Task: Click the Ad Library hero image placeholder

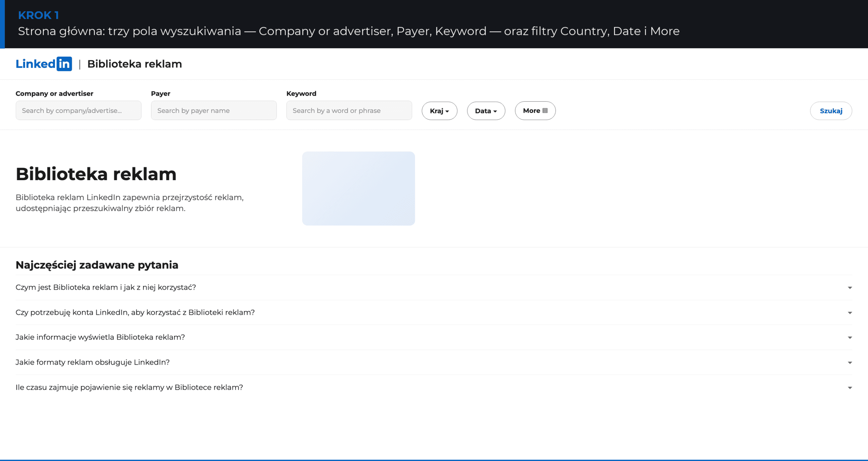Action: 358,188
